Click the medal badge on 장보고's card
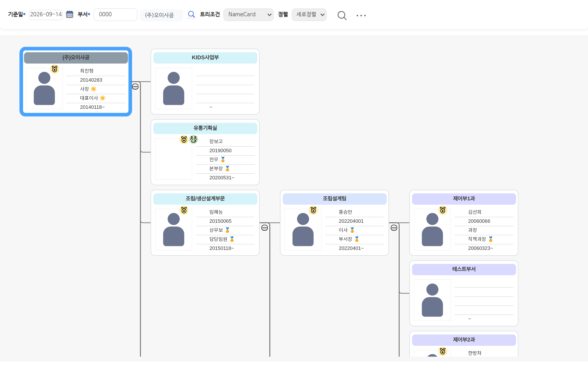Screen dimensions: 588x384 [184, 140]
